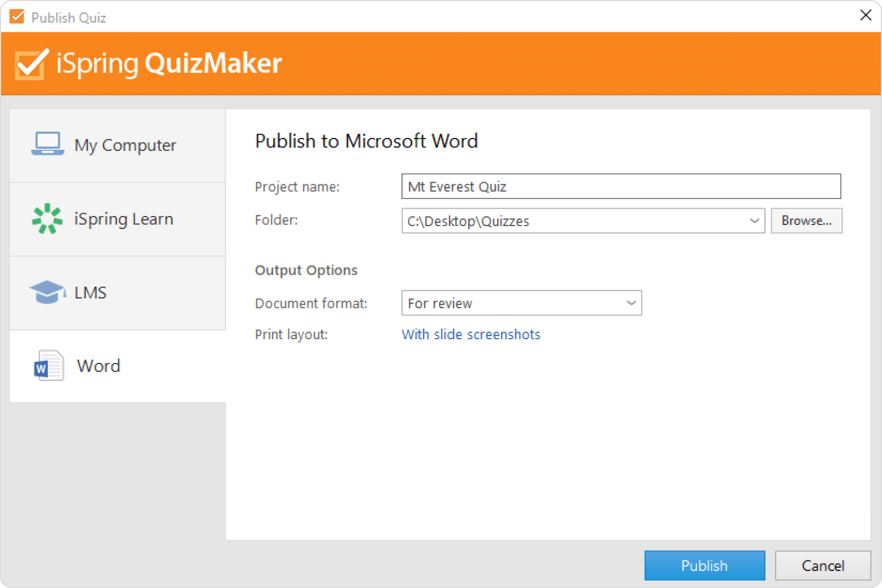Open the With slide screenshots link
This screenshot has height=588, width=882.
pos(470,334)
